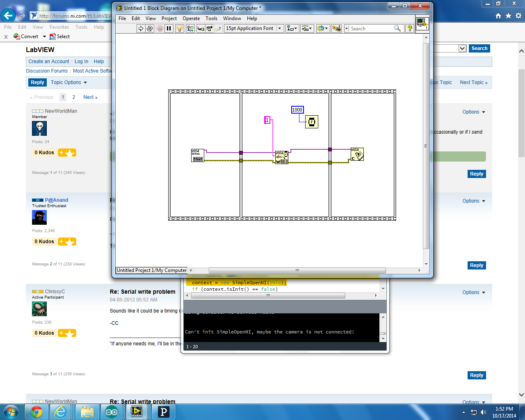
Task: Click the Log In link
Action: (x=81, y=62)
